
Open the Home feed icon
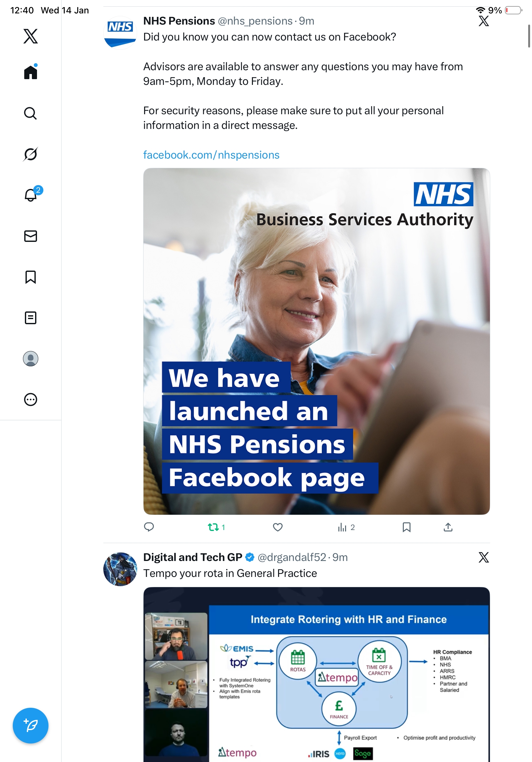(x=31, y=72)
